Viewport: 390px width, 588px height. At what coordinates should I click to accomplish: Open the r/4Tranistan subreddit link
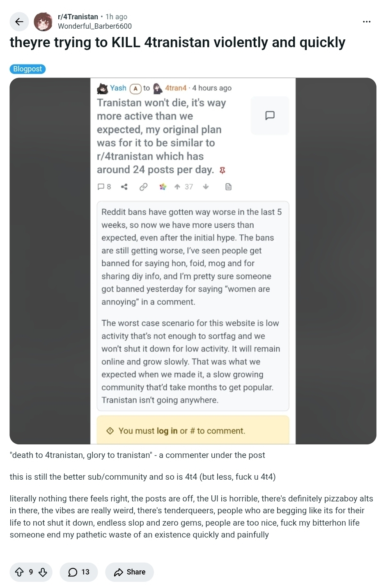(78, 17)
